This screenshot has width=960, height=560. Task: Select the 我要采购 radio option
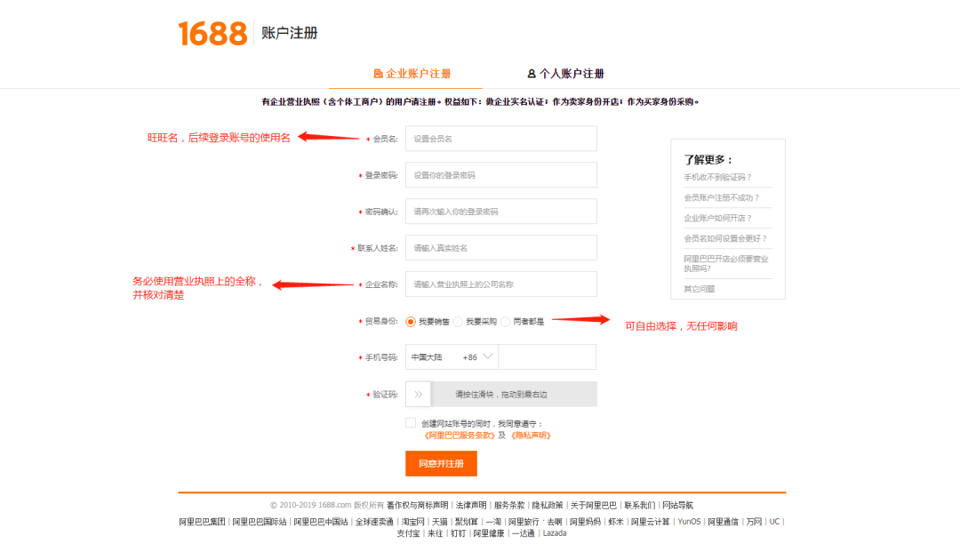(458, 322)
